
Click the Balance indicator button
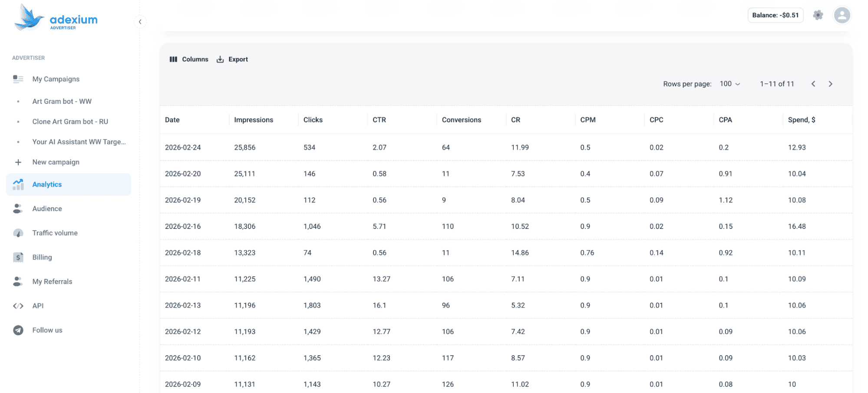(775, 15)
